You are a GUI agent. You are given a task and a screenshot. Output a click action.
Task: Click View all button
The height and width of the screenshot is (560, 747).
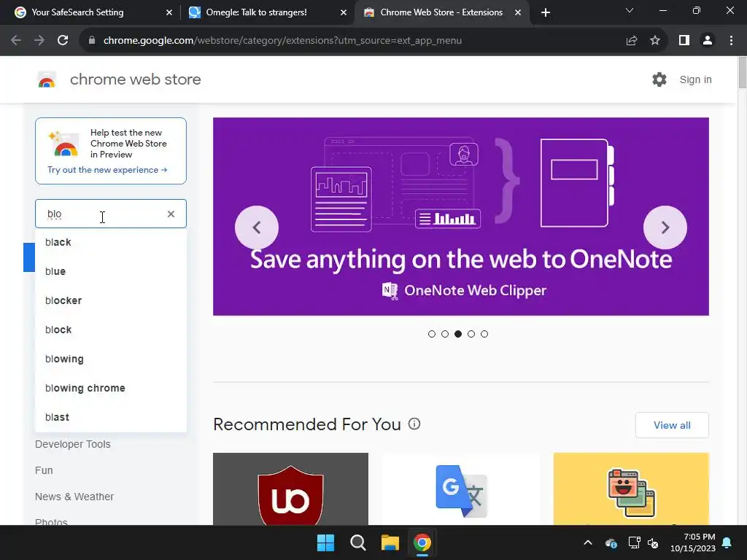point(672,425)
